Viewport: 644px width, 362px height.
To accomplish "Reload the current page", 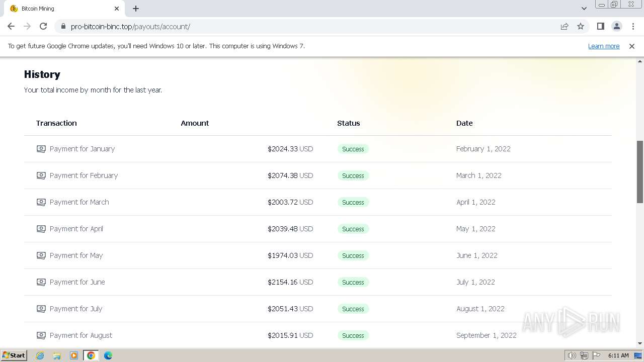I will click(43, 26).
